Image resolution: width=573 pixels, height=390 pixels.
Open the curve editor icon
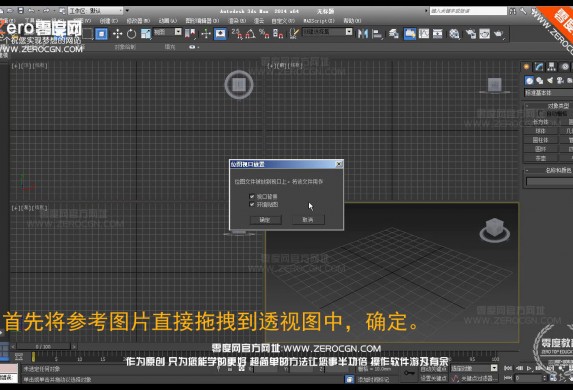click(424, 34)
